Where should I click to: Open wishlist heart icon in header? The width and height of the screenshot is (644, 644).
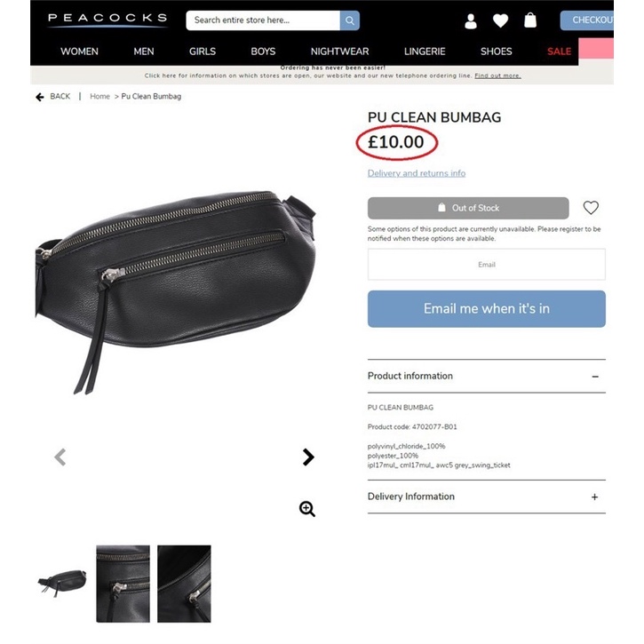pos(500,20)
